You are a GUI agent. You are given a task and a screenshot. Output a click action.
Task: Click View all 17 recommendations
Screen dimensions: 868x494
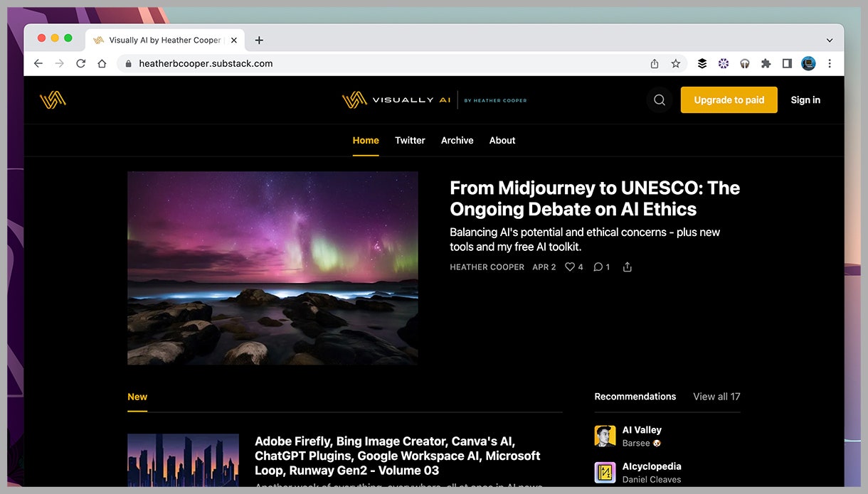point(716,397)
